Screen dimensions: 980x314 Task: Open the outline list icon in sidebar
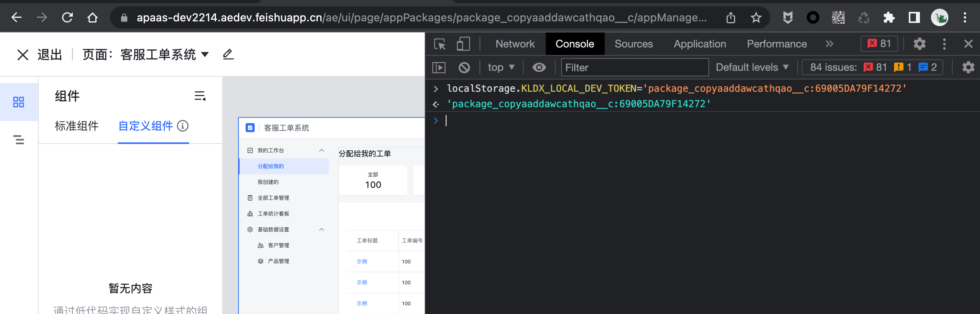click(x=19, y=140)
